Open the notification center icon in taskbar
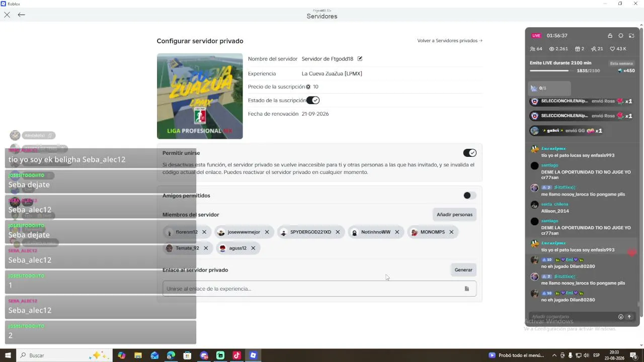 point(633,355)
